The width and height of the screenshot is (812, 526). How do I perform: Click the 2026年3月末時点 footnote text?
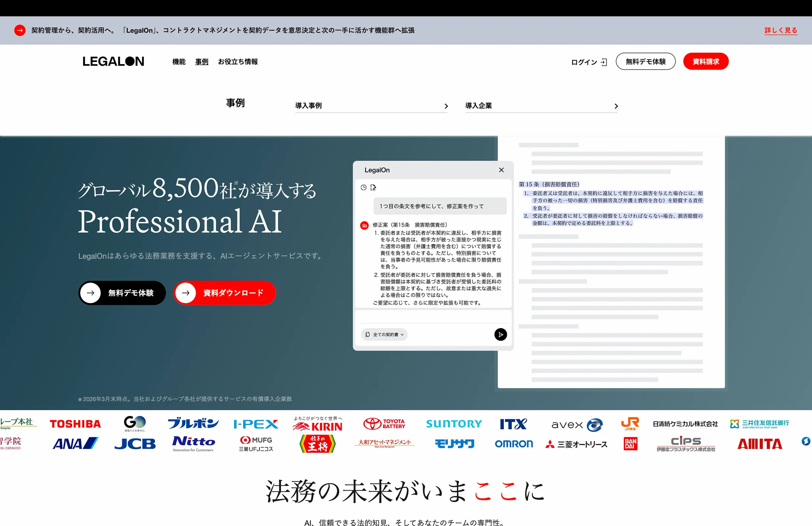(x=185, y=399)
